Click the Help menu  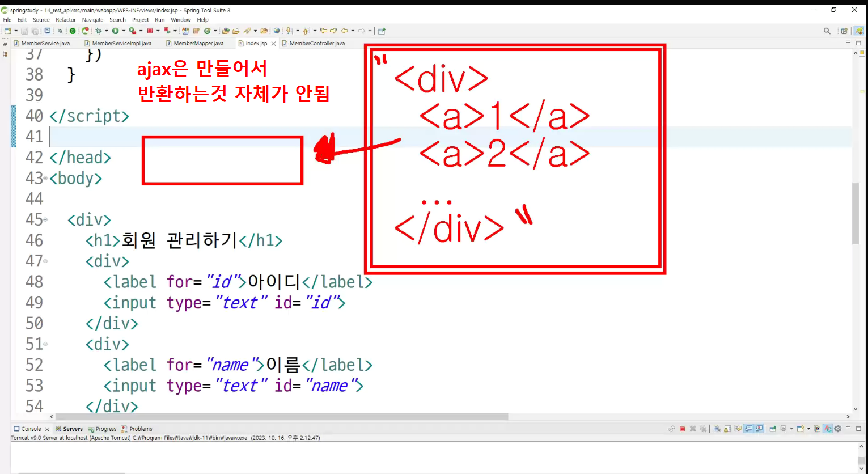coord(203,20)
